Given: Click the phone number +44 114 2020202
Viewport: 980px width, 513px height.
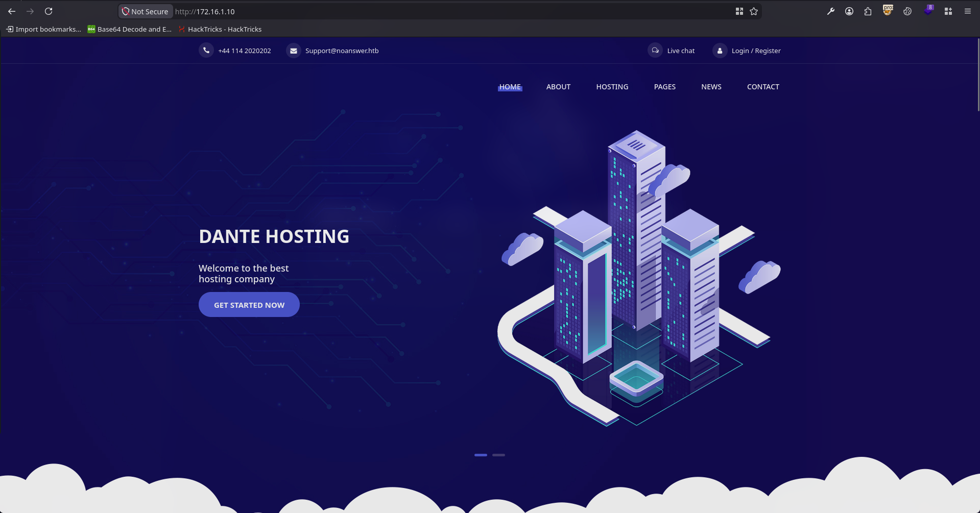Looking at the screenshot, I should pos(245,51).
